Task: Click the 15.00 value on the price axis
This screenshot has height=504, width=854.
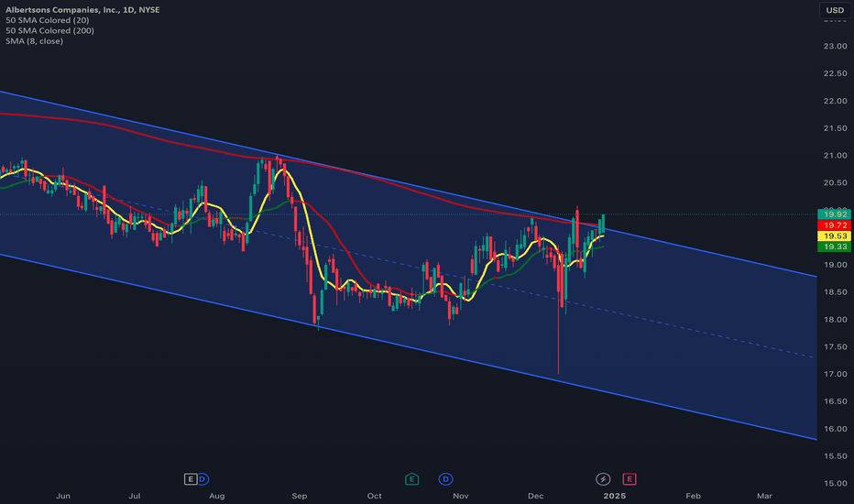Action: [835, 483]
